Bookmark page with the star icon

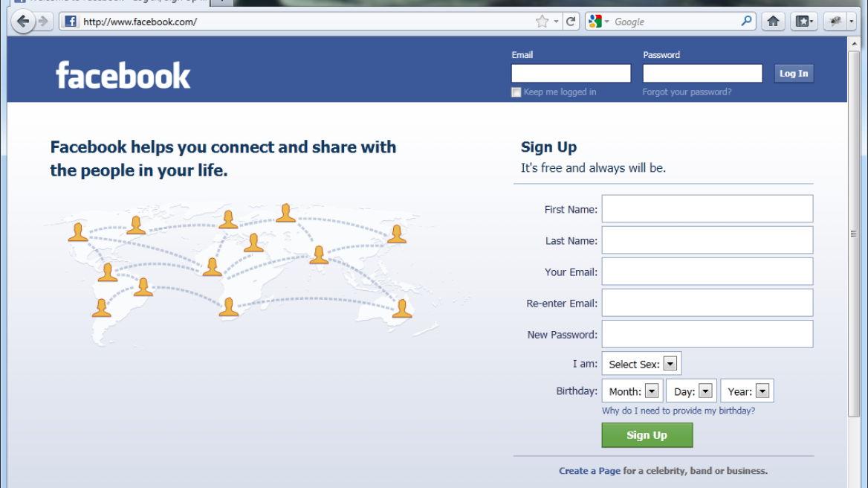click(x=542, y=22)
